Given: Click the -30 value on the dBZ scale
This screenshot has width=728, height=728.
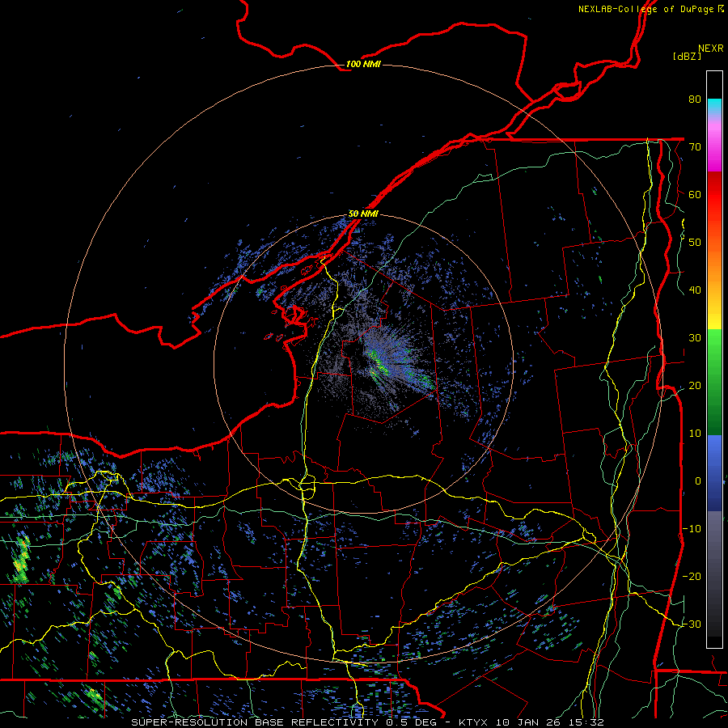Looking at the screenshot, I should 692,624.
